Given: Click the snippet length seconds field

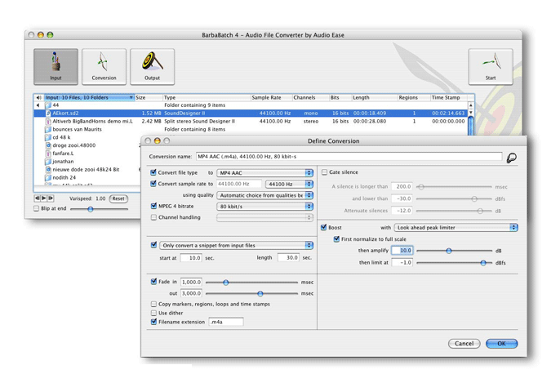Looking at the screenshot, I should pyautogui.click(x=289, y=257).
